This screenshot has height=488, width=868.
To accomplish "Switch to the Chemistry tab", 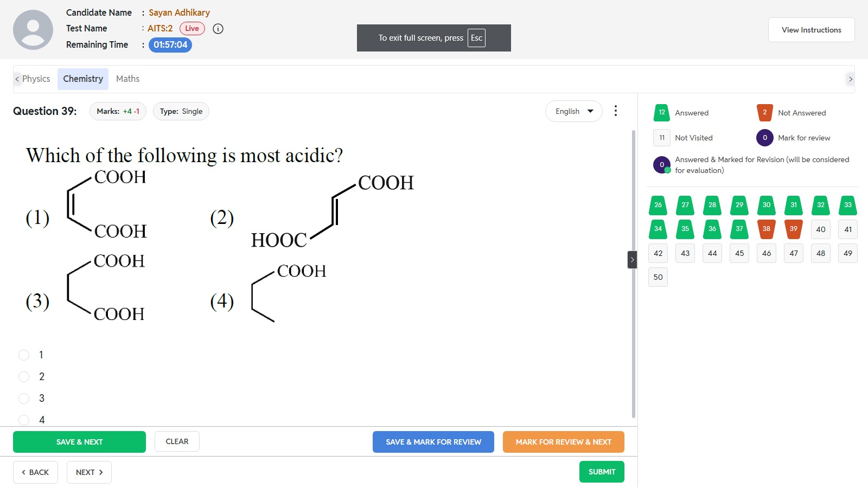I will pos(83,79).
